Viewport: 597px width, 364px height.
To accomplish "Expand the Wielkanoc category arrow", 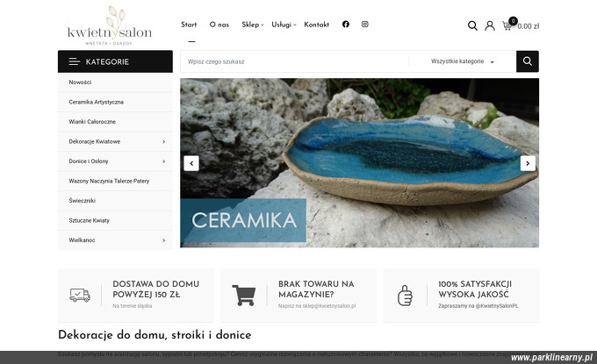I will point(163,240).
